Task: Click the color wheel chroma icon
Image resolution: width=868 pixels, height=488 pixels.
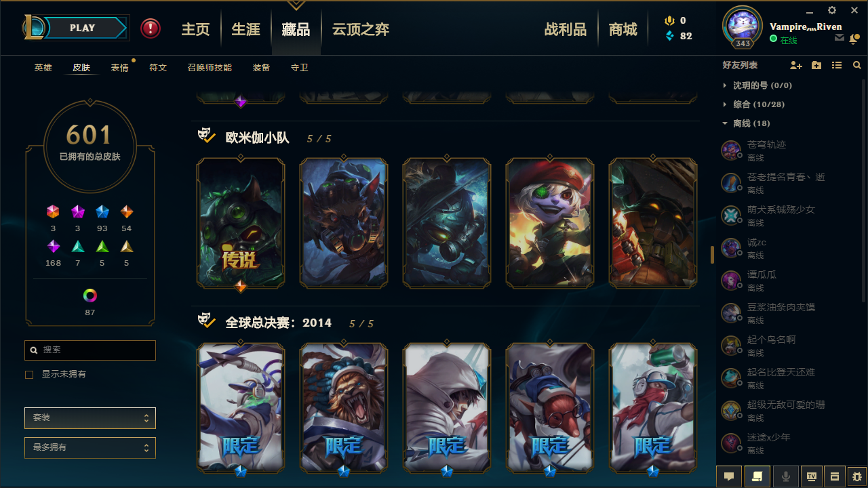Action: (x=90, y=296)
